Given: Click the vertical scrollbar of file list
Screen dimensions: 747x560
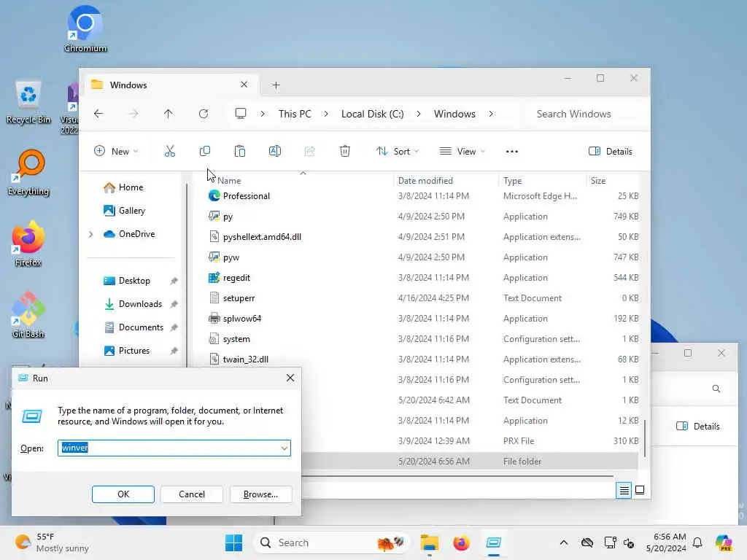Looking at the screenshot, I should [645, 438].
